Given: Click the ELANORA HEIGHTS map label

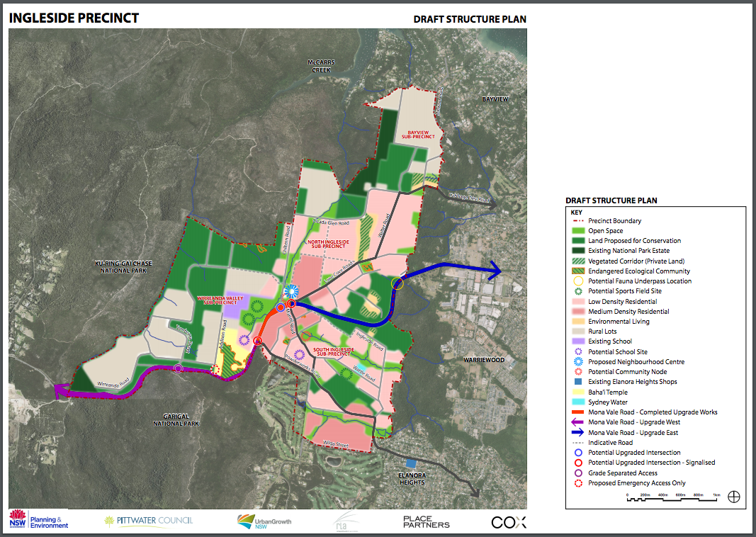Looking at the screenshot, I should tap(412, 479).
